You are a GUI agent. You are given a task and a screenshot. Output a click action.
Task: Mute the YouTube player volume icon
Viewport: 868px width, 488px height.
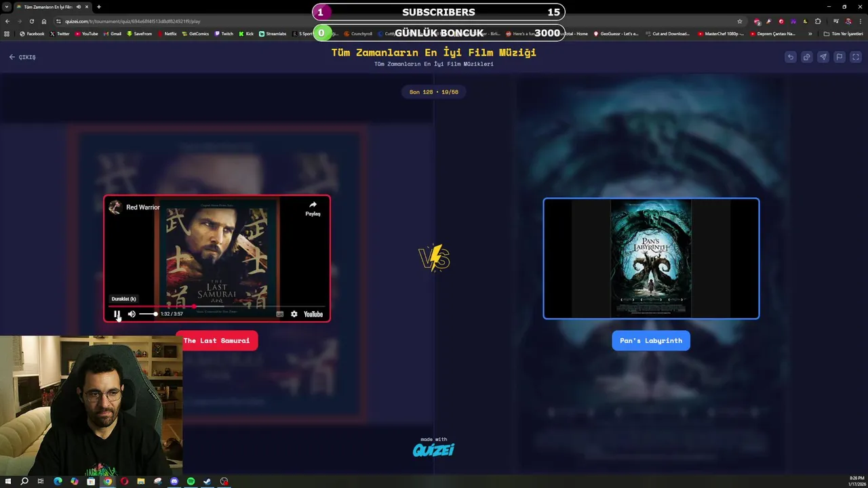132,314
